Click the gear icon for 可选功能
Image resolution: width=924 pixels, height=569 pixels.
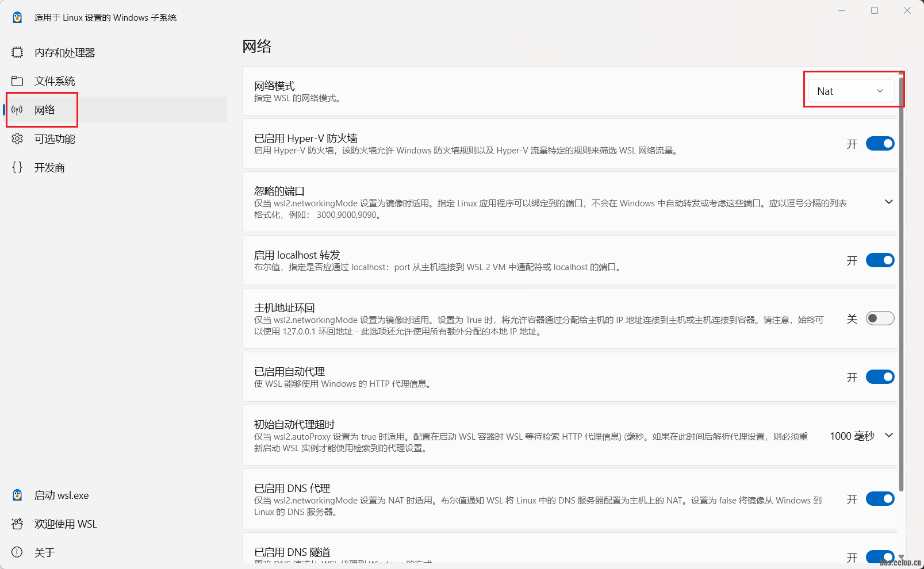tap(17, 139)
